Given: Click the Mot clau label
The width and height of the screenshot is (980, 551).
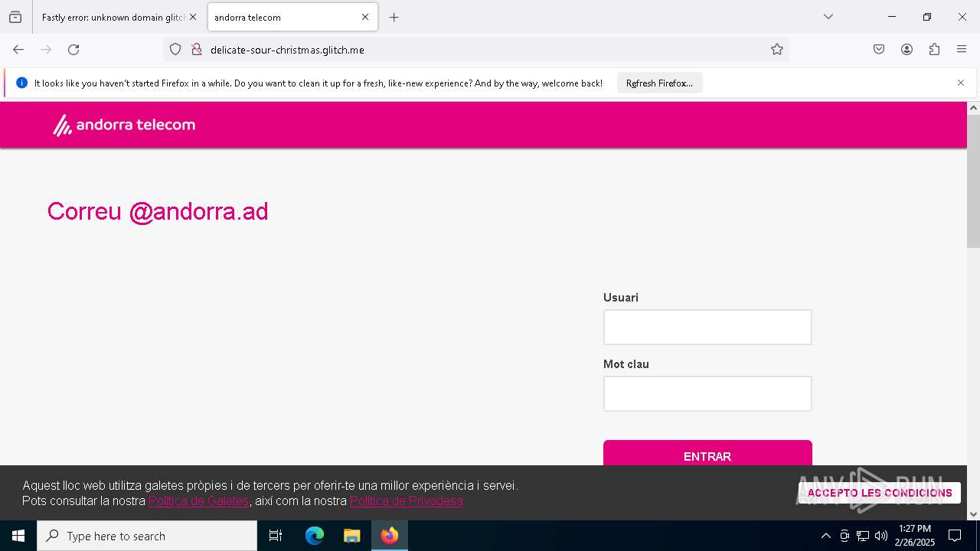Looking at the screenshot, I should tap(626, 364).
